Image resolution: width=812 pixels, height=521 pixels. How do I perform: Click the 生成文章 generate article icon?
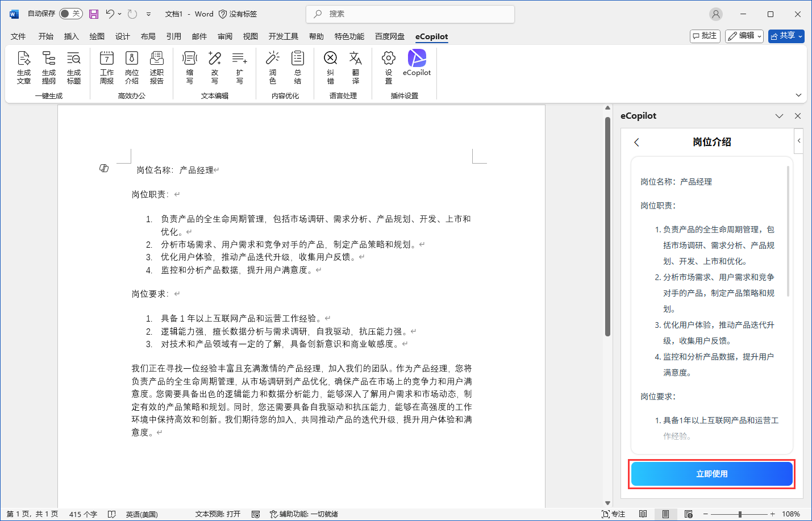pyautogui.click(x=24, y=67)
